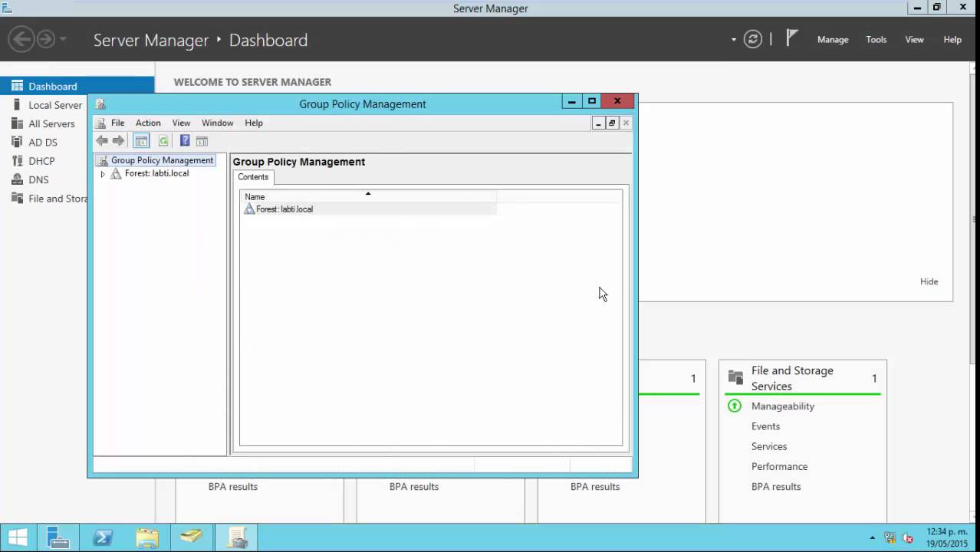The image size is (980, 552).
Task: Open the Windows Start button
Action: [18, 538]
